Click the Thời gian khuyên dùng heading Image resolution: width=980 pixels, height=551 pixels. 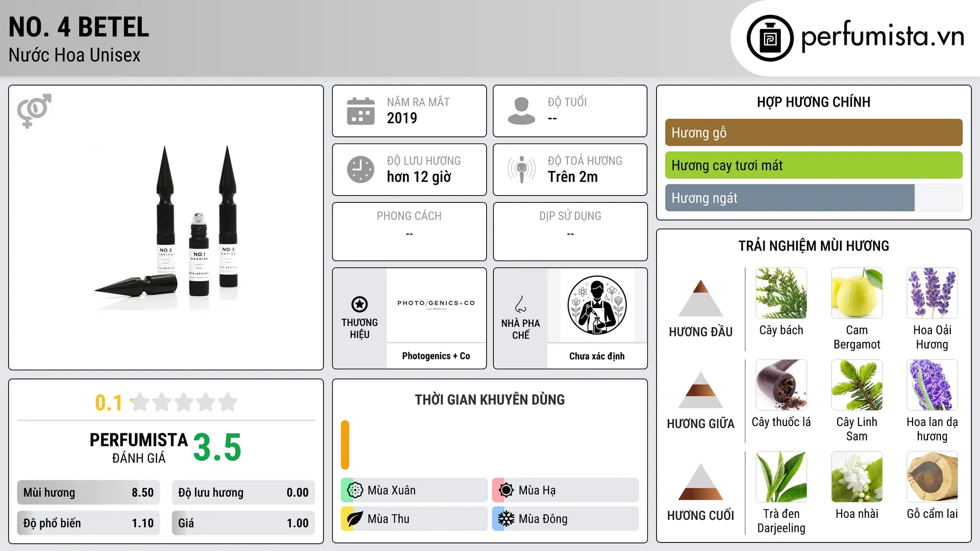point(490,399)
